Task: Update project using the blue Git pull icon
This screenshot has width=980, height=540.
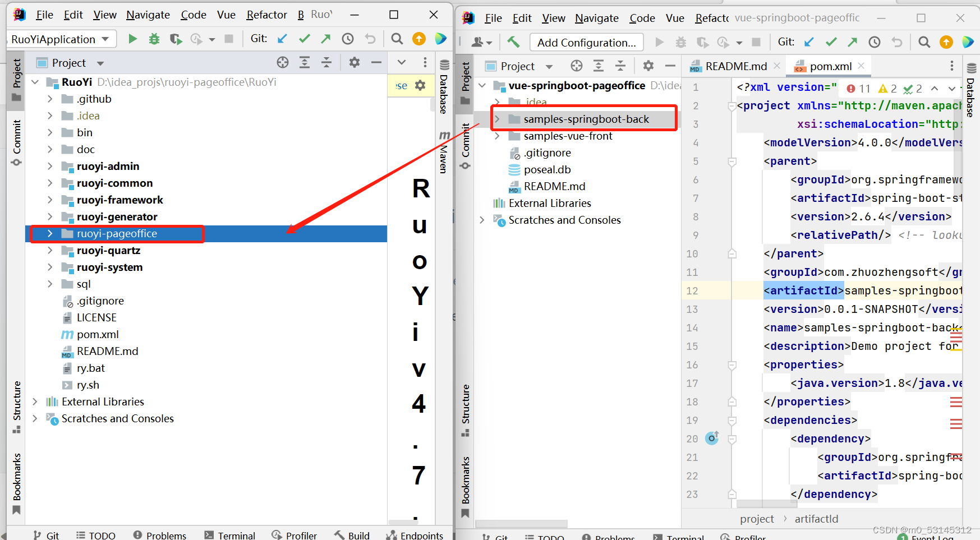Action: coord(282,39)
